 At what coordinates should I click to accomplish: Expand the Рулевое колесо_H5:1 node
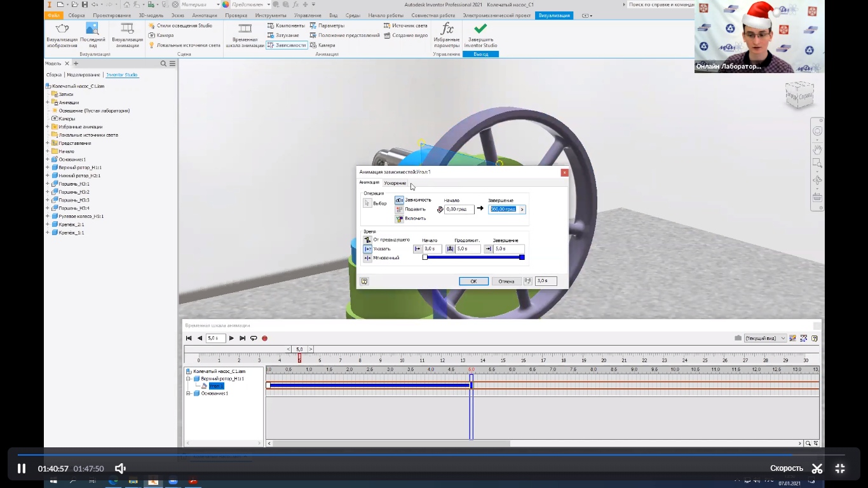(48, 216)
